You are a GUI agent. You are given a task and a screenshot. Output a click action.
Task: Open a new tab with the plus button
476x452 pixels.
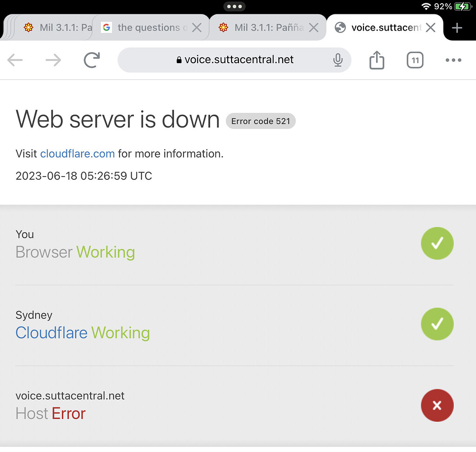point(457,27)
